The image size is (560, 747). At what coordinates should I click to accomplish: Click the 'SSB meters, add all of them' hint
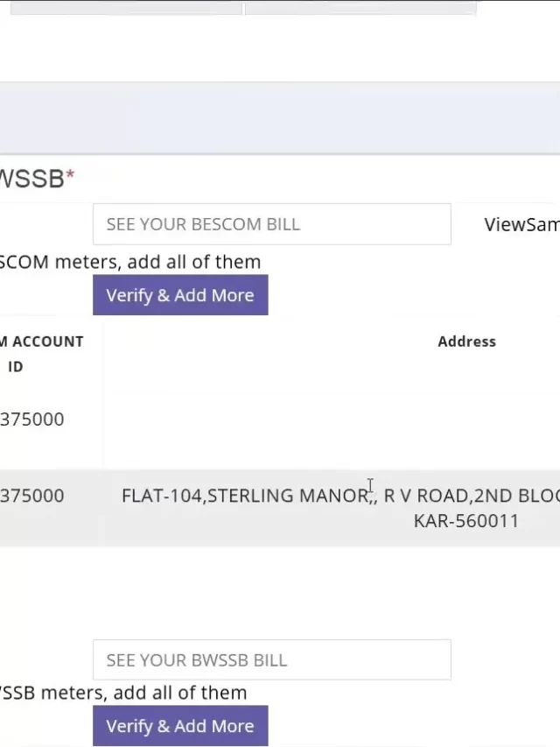pyautogui.click(x=123, y=693)
